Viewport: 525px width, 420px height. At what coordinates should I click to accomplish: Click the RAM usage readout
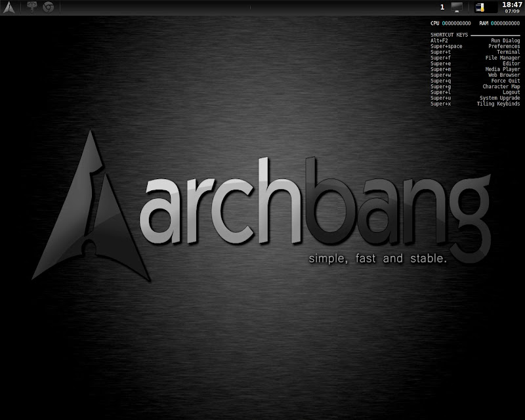click(499, 23)
